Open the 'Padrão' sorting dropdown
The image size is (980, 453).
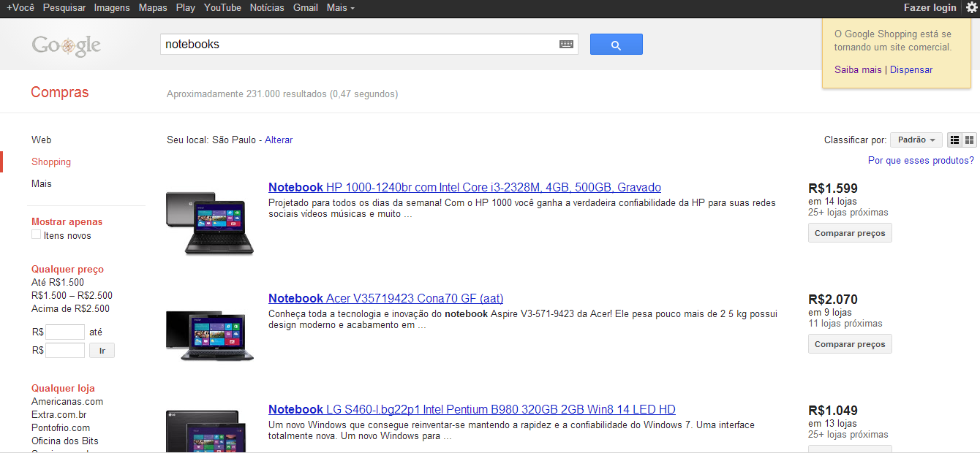(x=916, y=139)
